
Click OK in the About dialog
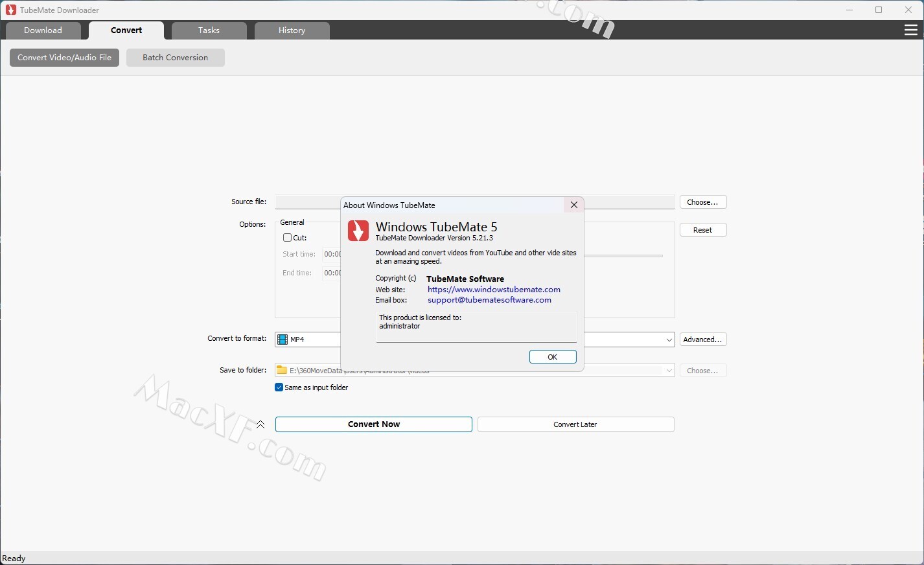coord(553,357)
